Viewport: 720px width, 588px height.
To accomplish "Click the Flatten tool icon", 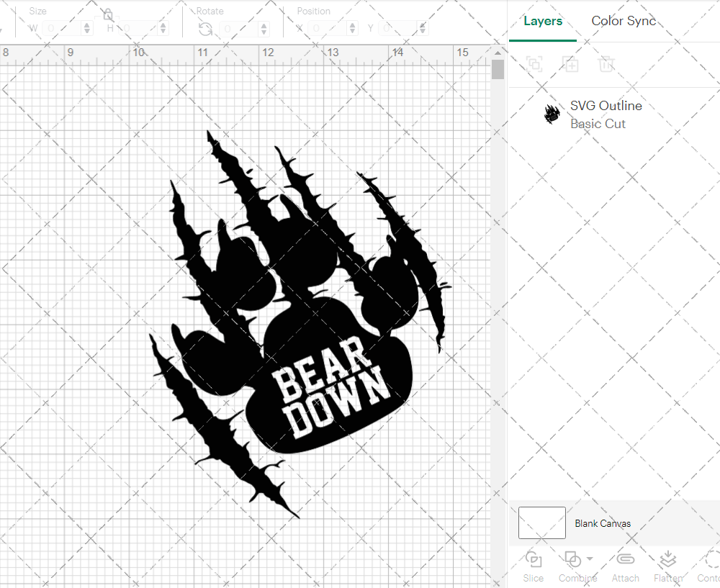I will pos(667,559).
